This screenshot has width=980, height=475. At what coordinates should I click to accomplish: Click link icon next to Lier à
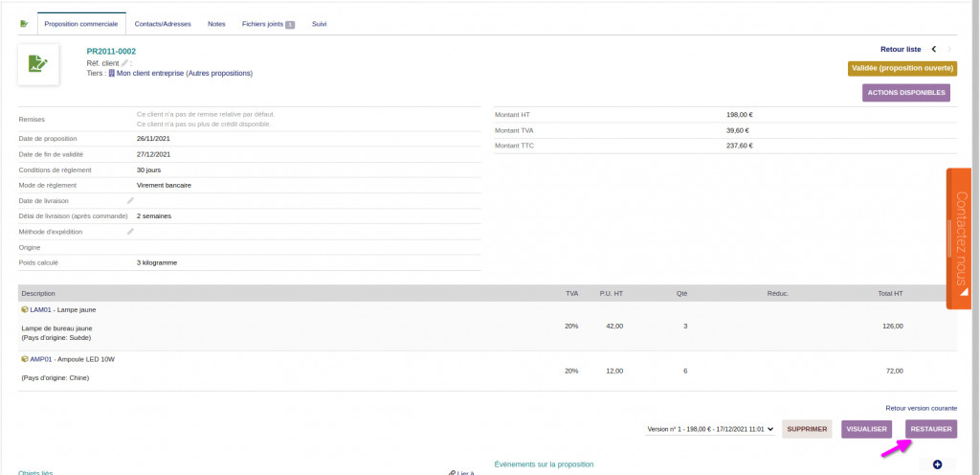[x=452, y=472]
